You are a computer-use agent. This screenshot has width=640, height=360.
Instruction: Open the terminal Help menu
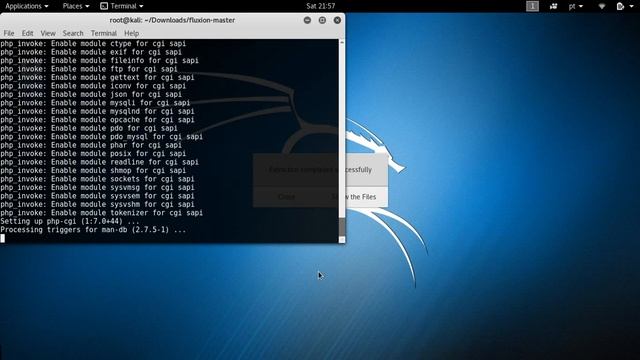point(131,33)
